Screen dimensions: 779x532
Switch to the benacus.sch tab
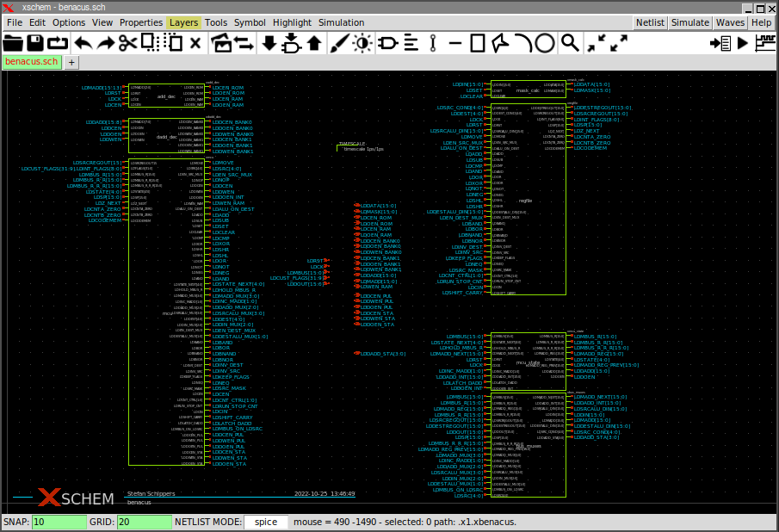tap(32, 62)
